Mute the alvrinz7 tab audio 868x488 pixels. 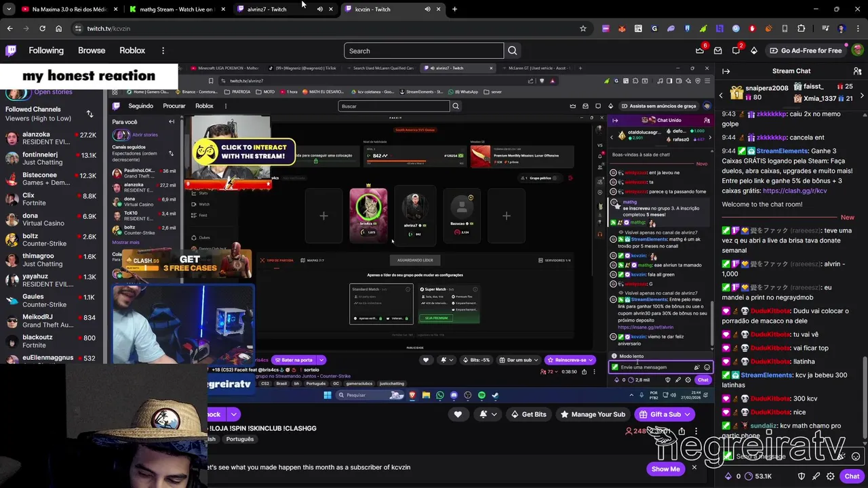320,9
